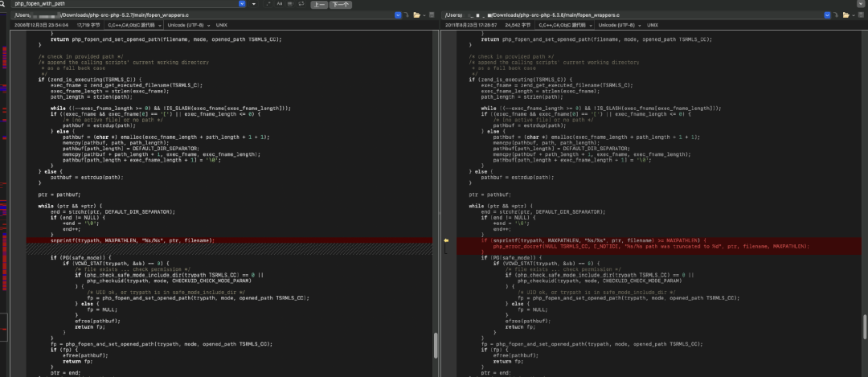Open left pane path history dropdown
Image resolution: width=868 pixels, height=377 pixels.
click(x=398, y=15)
